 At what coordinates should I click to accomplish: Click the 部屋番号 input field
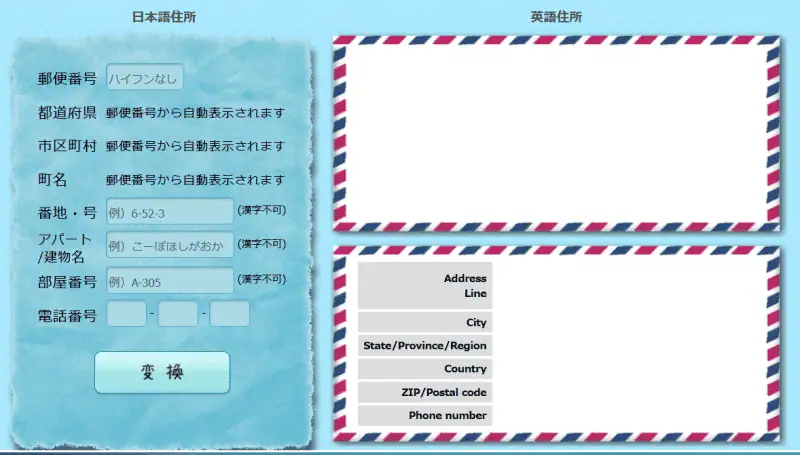point(170,281)
